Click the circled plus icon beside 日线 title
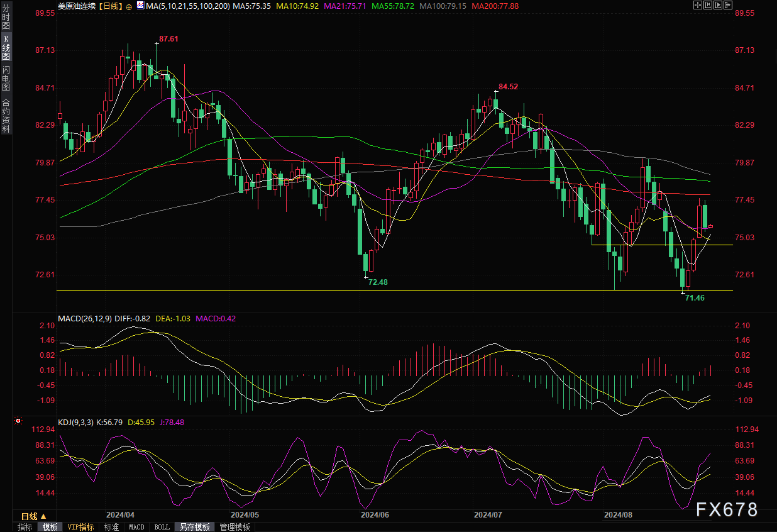The width and height of the screenshot is (777, 532). point(129,6)
